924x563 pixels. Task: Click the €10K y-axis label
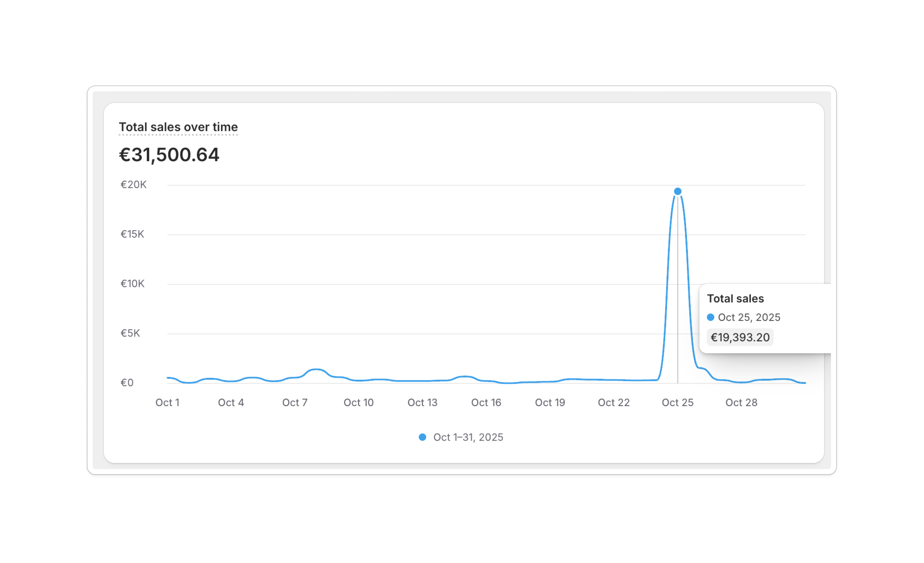132,284
